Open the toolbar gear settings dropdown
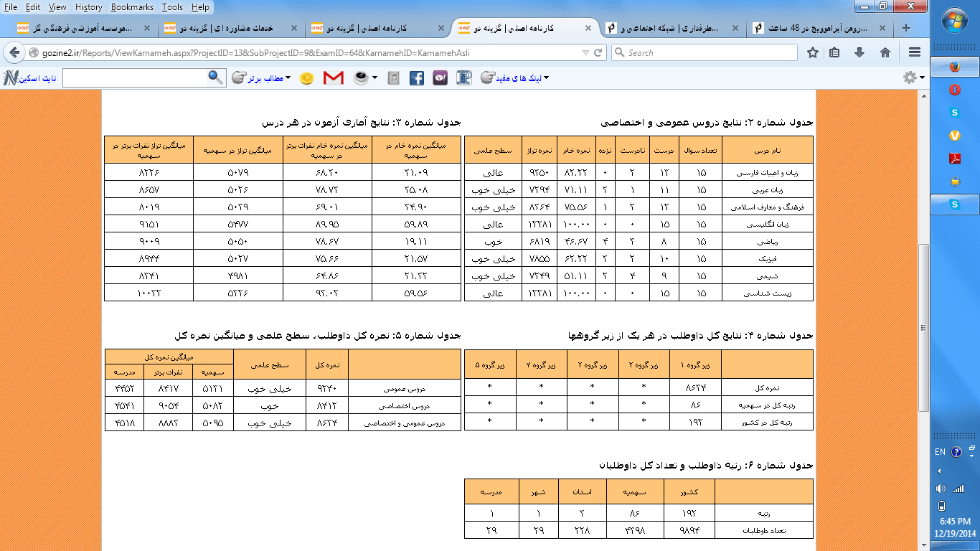 (x=913, y=77)
